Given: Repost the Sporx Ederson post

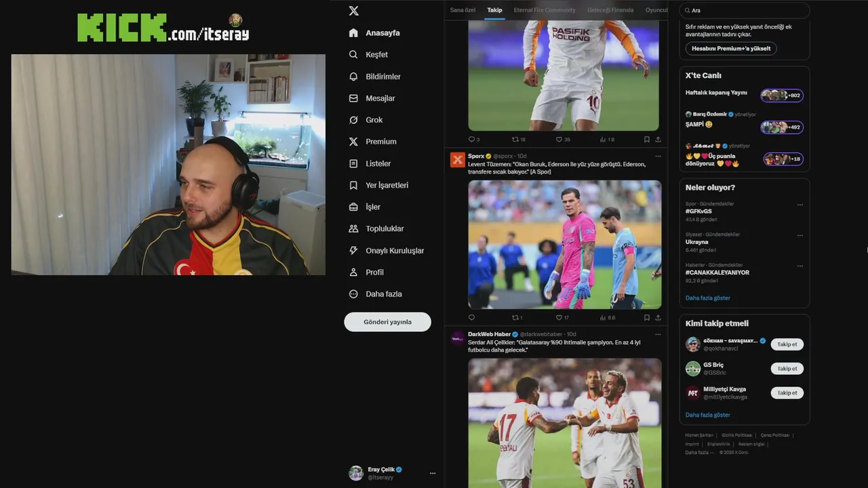Looking at the screenshot, I should 517,317.
